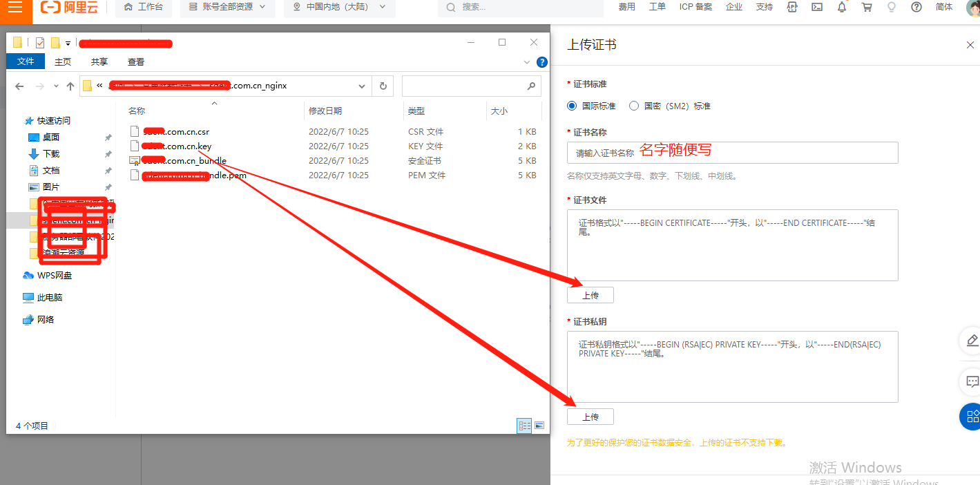Open the Cloud Shell terminal icon

pos(817,7)
